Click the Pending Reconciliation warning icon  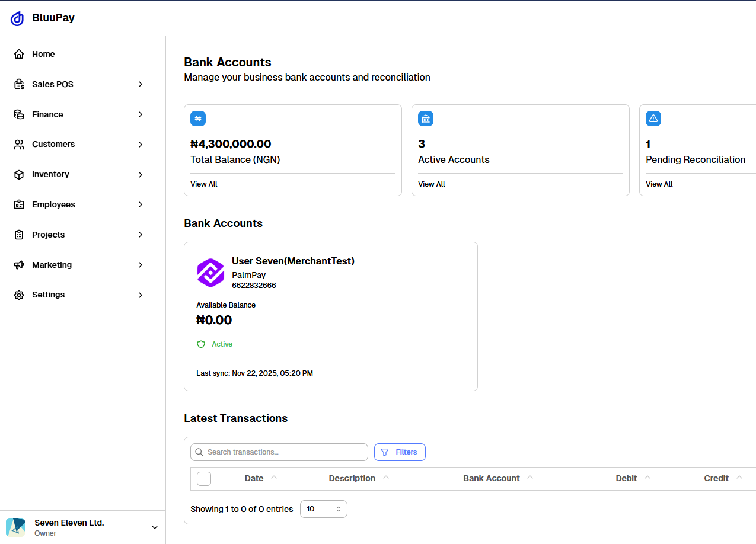click(653, 119)
